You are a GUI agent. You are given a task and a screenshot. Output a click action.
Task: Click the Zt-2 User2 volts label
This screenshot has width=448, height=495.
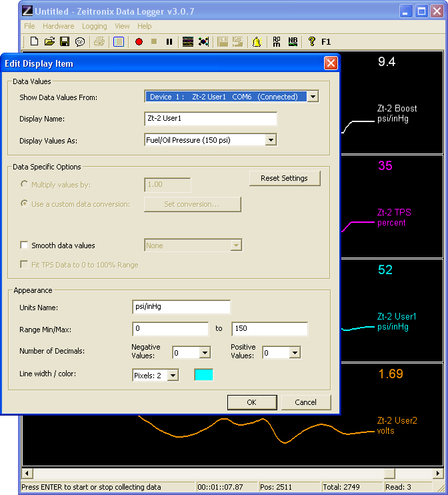(x=397, y=426)
